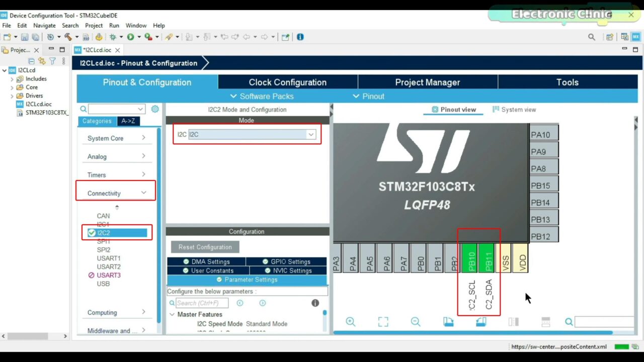Image resolution: width=644 pixels, height=362 pixels.
Task: Expand the Analog category
Action: pyautogui.click(x=143, y=156)
